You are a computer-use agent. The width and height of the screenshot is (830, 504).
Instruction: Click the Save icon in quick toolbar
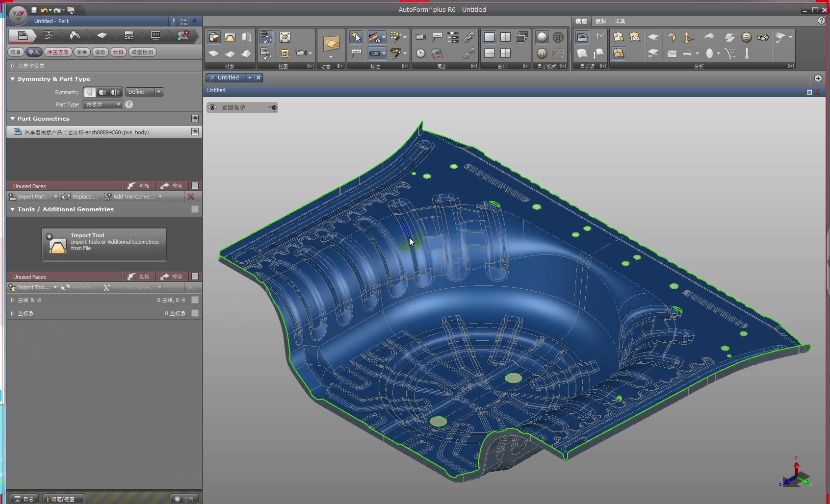pyautogui.click(x=34, y=10)
